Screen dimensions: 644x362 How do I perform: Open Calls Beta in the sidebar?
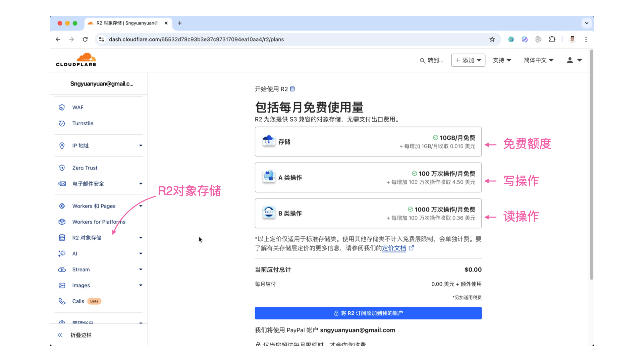[78, 301]
